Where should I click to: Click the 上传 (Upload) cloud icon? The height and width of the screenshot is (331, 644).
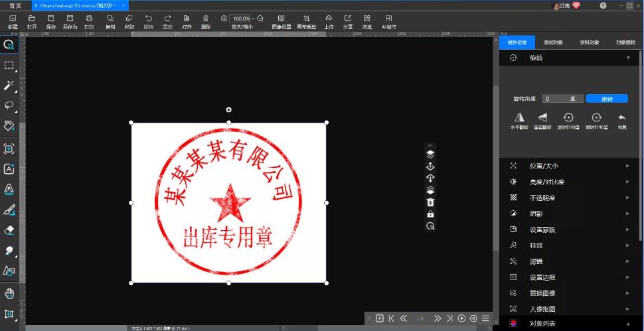(329, 19)
